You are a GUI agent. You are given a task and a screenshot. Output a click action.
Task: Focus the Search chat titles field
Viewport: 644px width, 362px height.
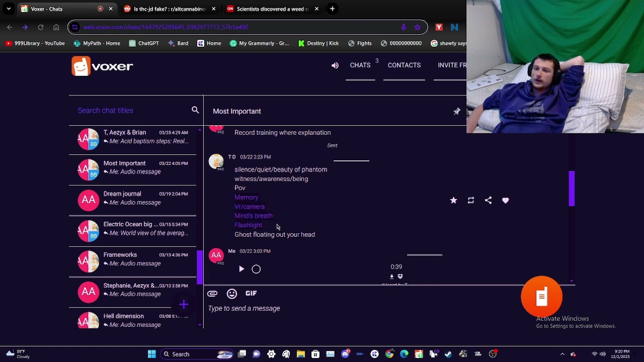(132, 111)
